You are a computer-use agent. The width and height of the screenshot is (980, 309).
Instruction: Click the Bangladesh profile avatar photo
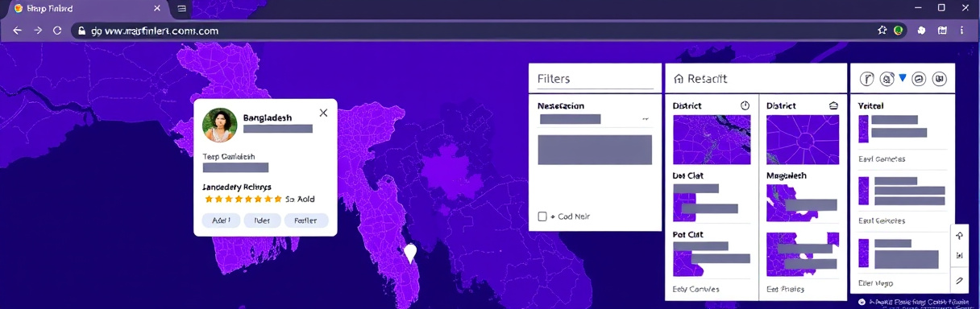pyautogui.click(x=220, y=125)
